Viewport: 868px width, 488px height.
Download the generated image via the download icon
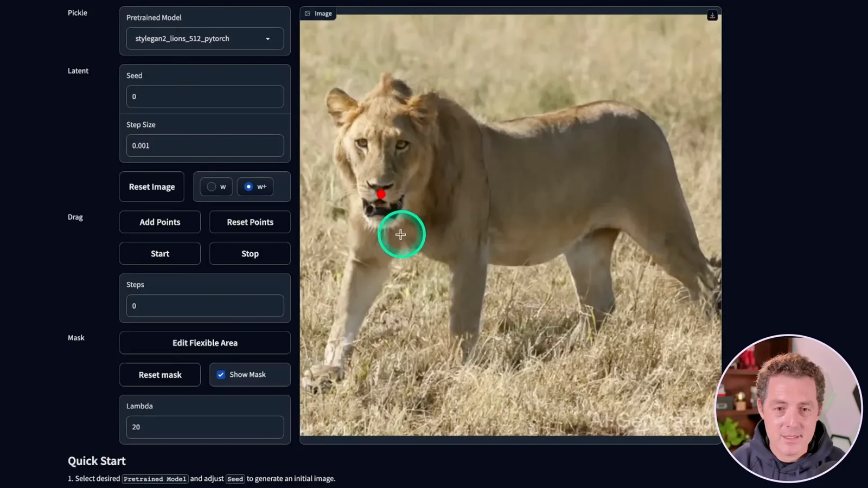pos(712,15)
